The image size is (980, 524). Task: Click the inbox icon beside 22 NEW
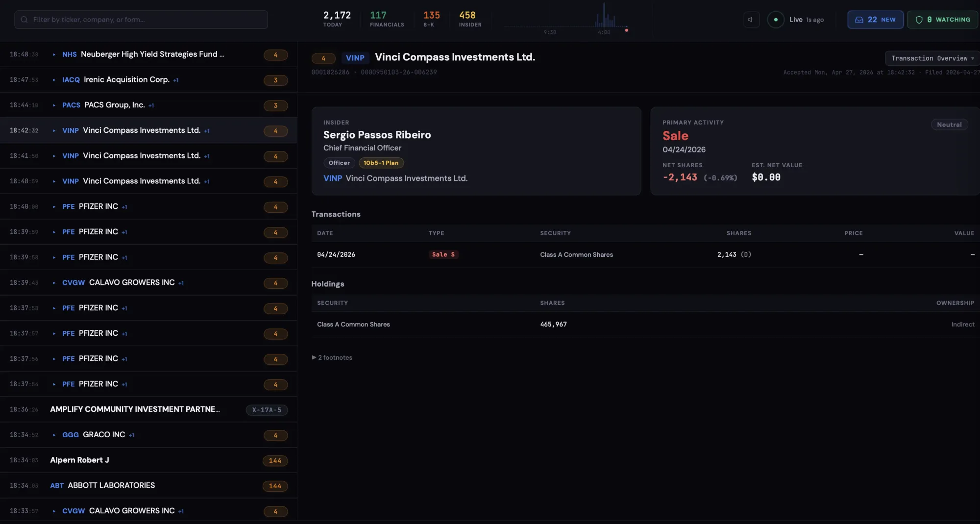click(x=859, y=20)
